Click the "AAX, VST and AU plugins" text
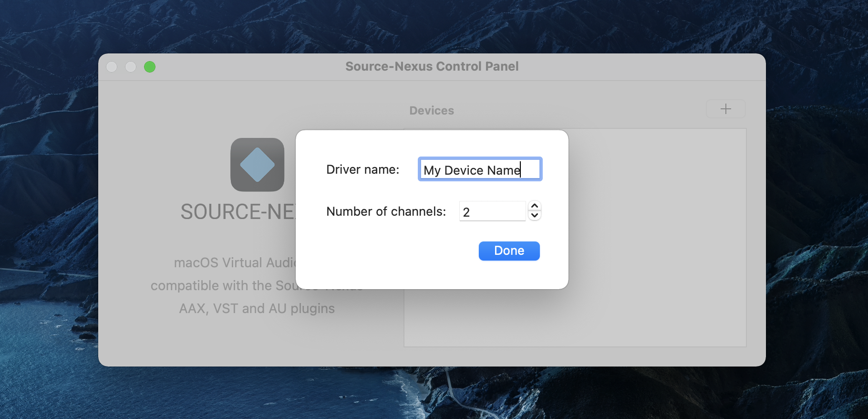 point(257,309)
